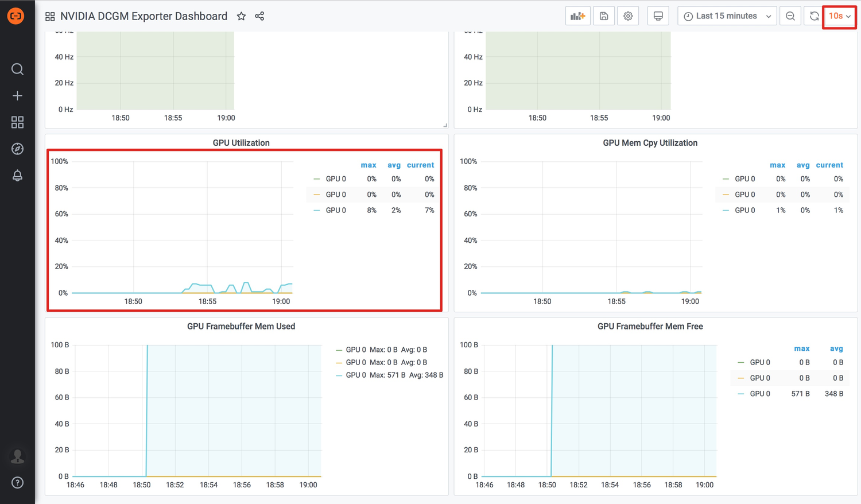Star the dashboard as favorite

(x=241, y=16)
